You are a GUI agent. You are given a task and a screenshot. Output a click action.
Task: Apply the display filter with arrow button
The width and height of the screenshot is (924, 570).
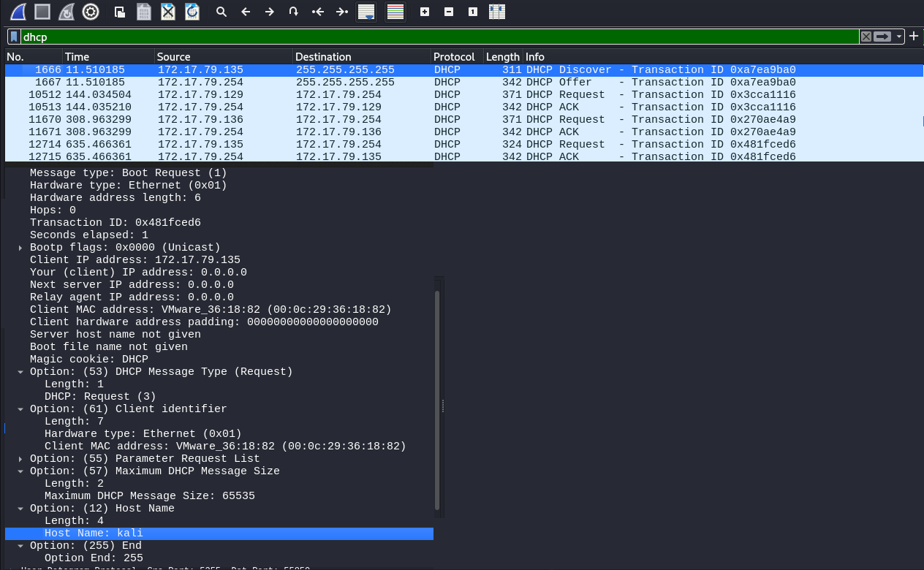pos(883,37)
